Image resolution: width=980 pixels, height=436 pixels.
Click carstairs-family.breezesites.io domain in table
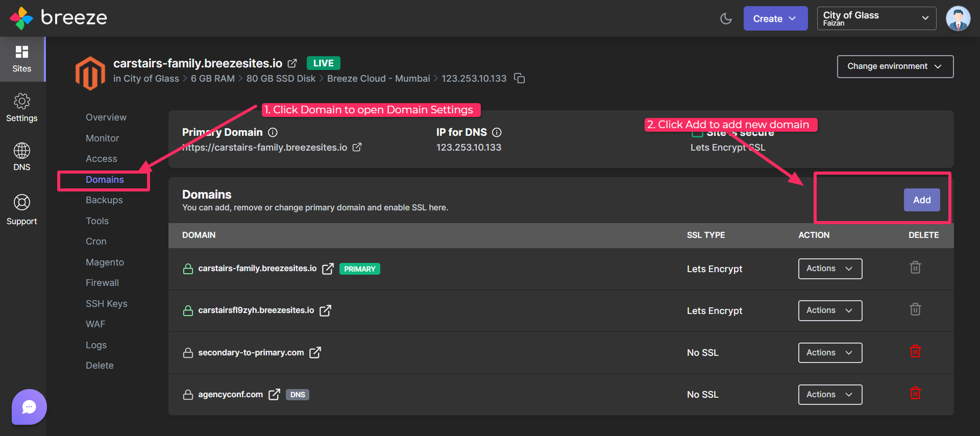[x=257, y=269]
